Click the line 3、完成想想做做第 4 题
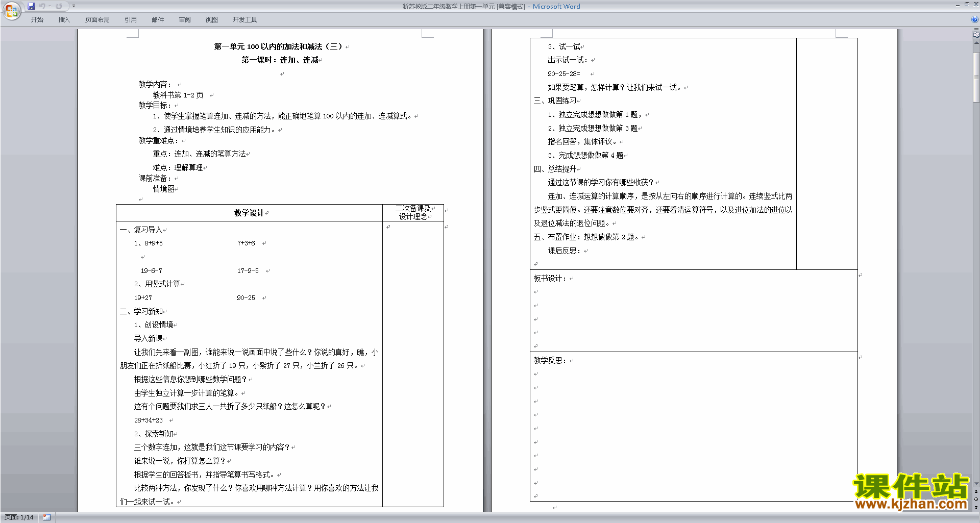 pos(585,155)
